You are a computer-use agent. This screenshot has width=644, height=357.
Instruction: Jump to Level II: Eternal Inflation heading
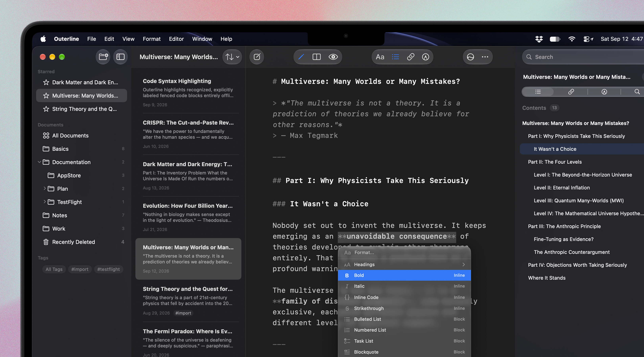562,187
